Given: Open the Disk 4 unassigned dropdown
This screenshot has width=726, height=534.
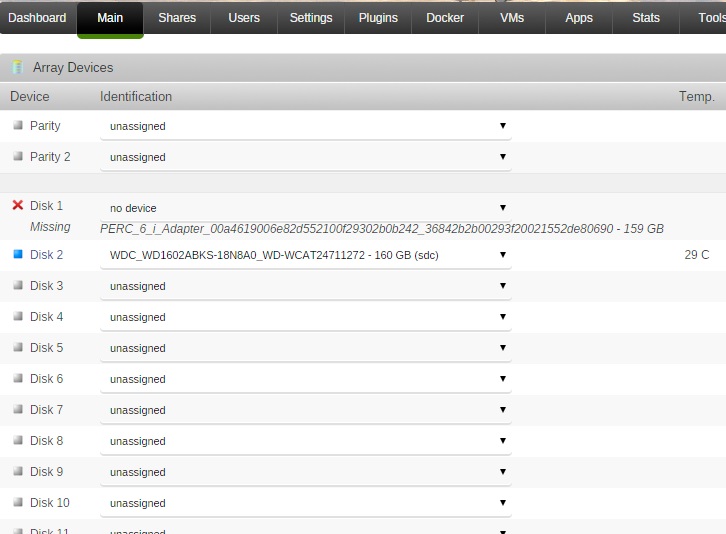Looking at the screenshot, I should coord(306,317).
